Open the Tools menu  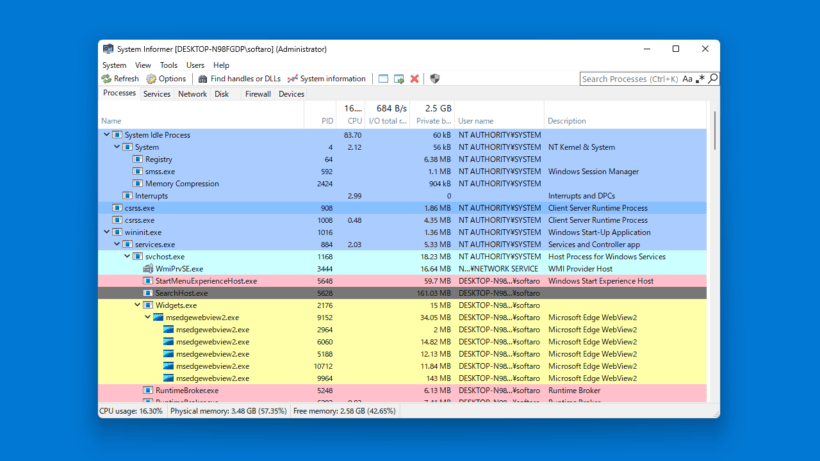tap(168, 65)
